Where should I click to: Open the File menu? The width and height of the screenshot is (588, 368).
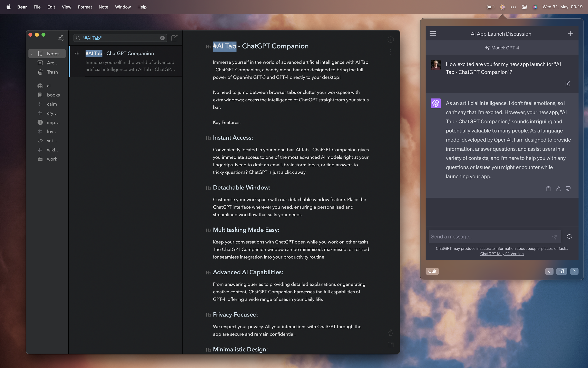37,7
